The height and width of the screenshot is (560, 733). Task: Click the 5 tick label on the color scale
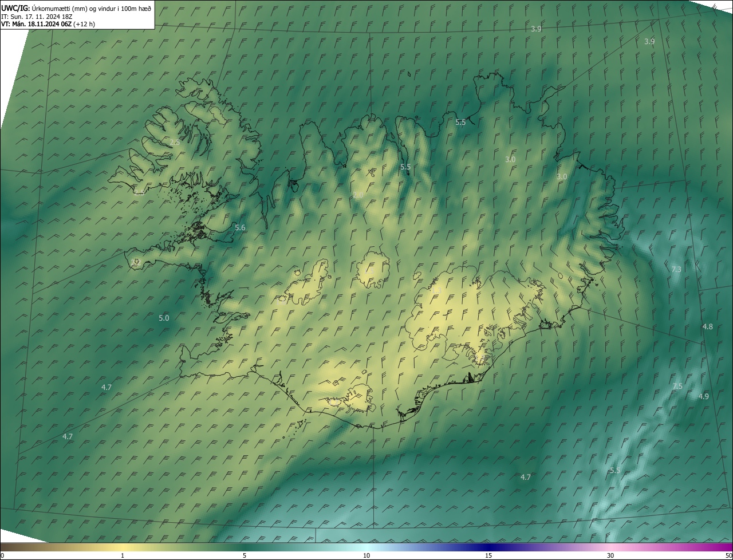(x=245, y=555)
